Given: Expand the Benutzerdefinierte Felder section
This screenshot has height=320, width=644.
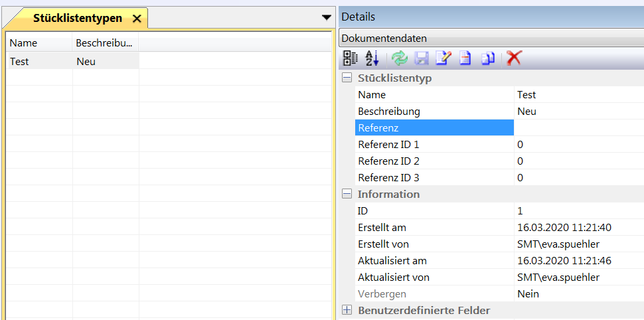Looking at the screenshot, I should (x=347, y=310).
